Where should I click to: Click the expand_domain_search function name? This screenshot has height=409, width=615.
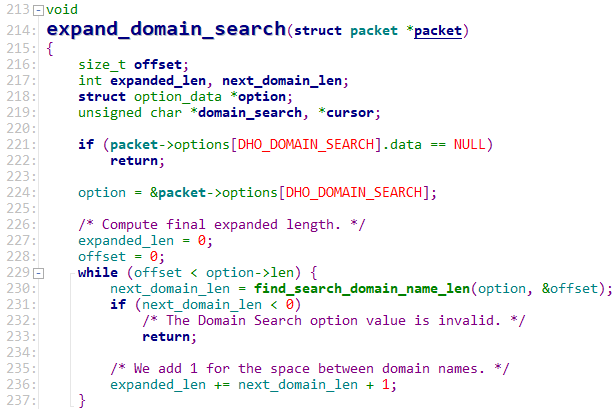[x=165, y=31]
